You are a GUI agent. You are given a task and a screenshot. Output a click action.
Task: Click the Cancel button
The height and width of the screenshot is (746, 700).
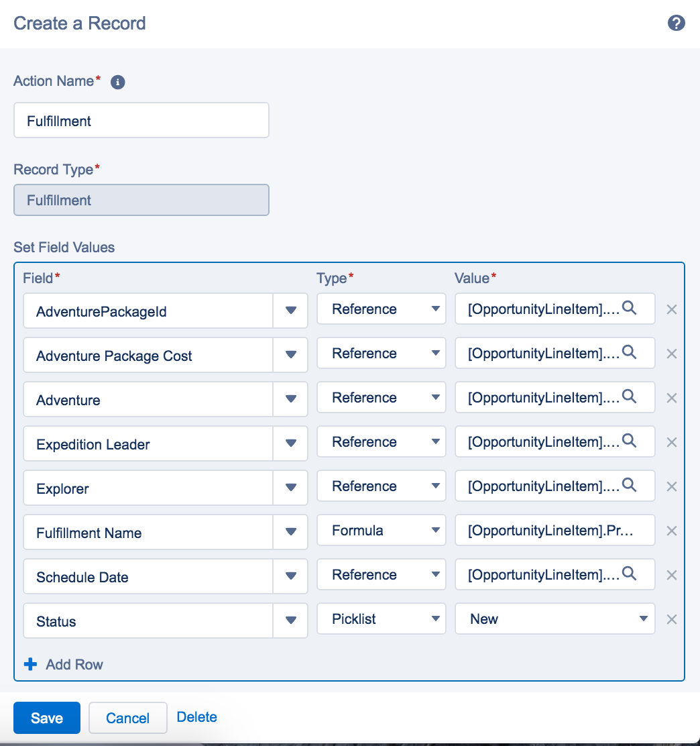pos(127,718)
